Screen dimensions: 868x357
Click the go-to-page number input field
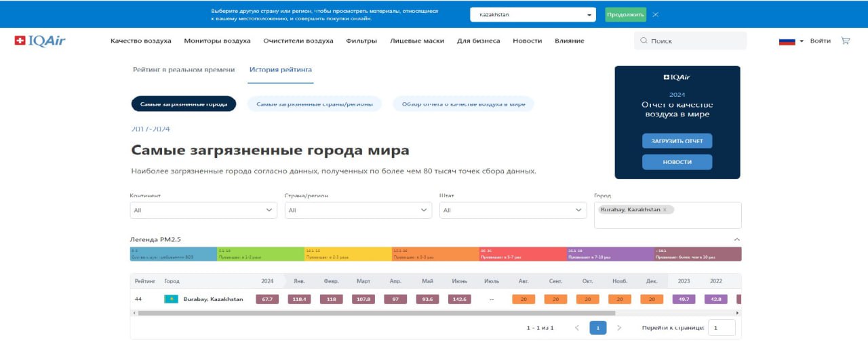coord(722,328)
